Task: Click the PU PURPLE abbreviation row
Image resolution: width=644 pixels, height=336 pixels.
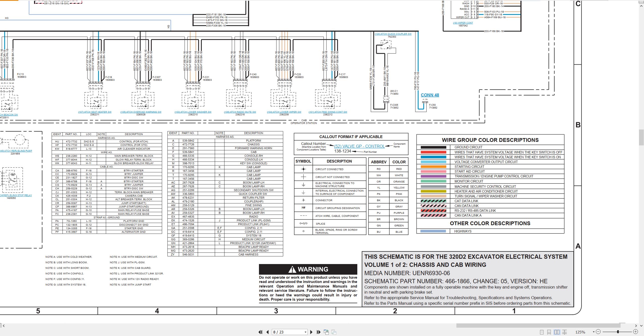Action: tap(388, 213)
